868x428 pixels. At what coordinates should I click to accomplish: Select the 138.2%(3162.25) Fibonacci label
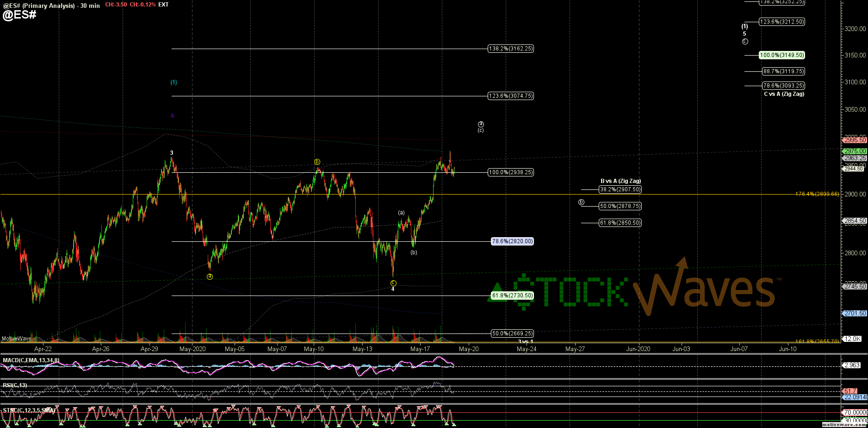511,49
